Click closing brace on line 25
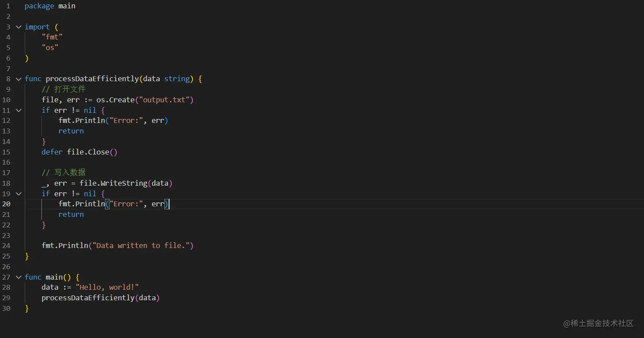Screen dimensions: 644x338 [x=26, y=256]
